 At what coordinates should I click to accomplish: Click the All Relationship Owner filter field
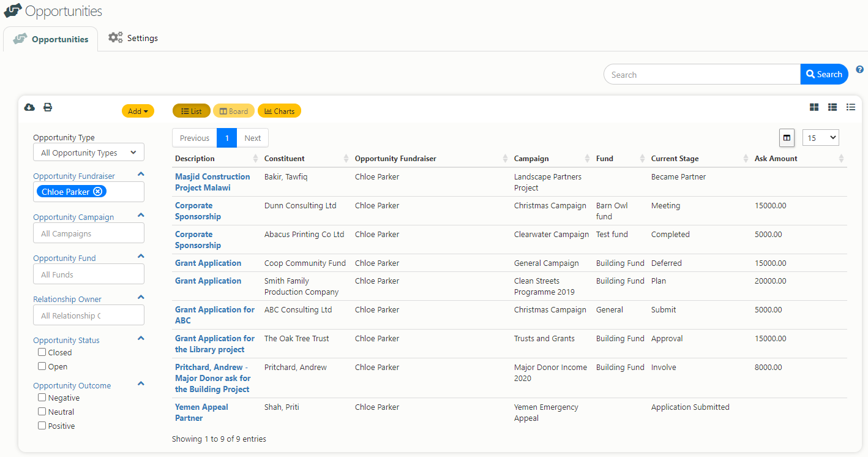[89, 315]
